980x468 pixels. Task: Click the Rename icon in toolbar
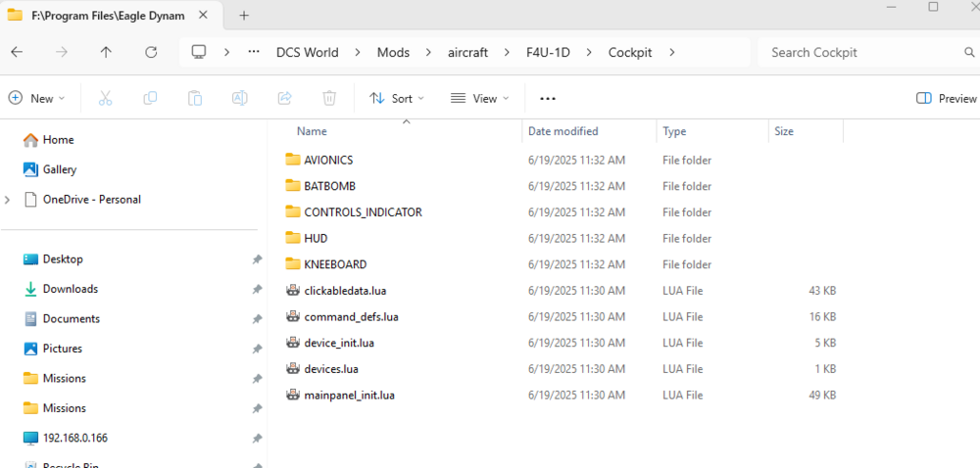coord(239,98)
